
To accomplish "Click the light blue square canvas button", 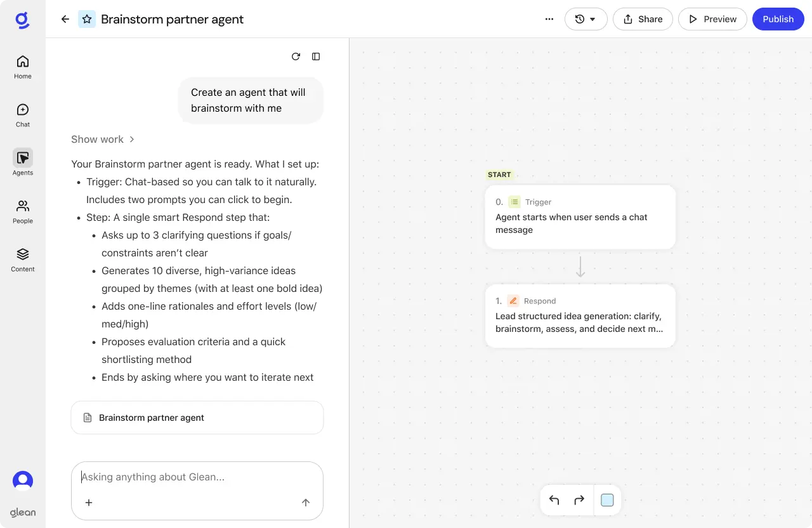I will pos(607,500).
